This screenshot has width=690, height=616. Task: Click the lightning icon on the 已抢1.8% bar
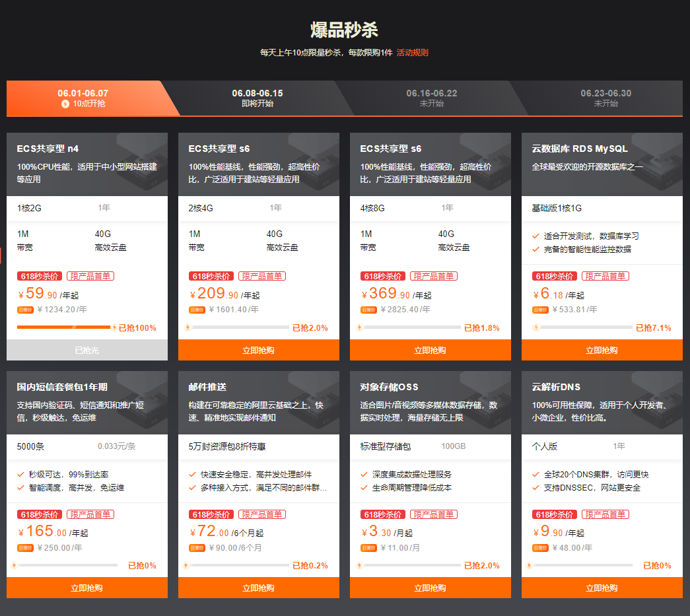pyautogui.click(x=359, y=327)
